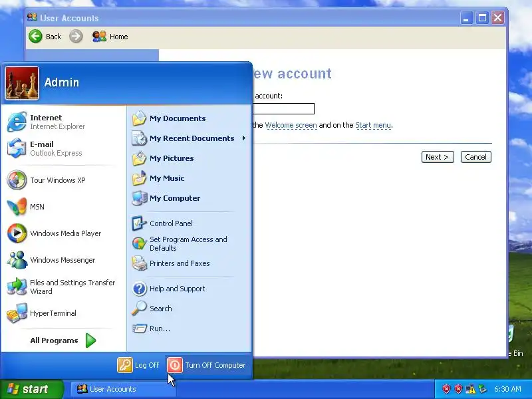Click the Next > button
The width and height of the screenshot is (532, 399).
438,157
